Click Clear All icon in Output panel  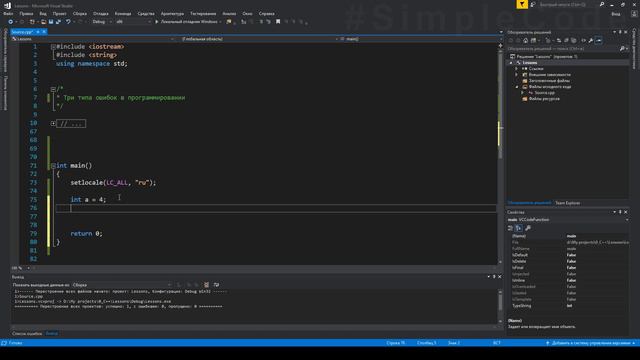(x=207, y=285)
